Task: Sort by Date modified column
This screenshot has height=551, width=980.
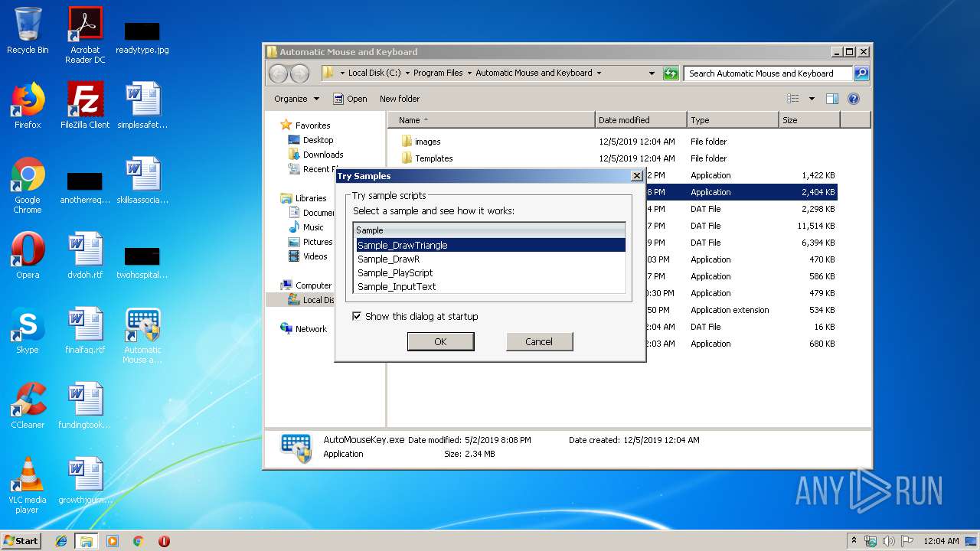Action: (x=641, y=120)
